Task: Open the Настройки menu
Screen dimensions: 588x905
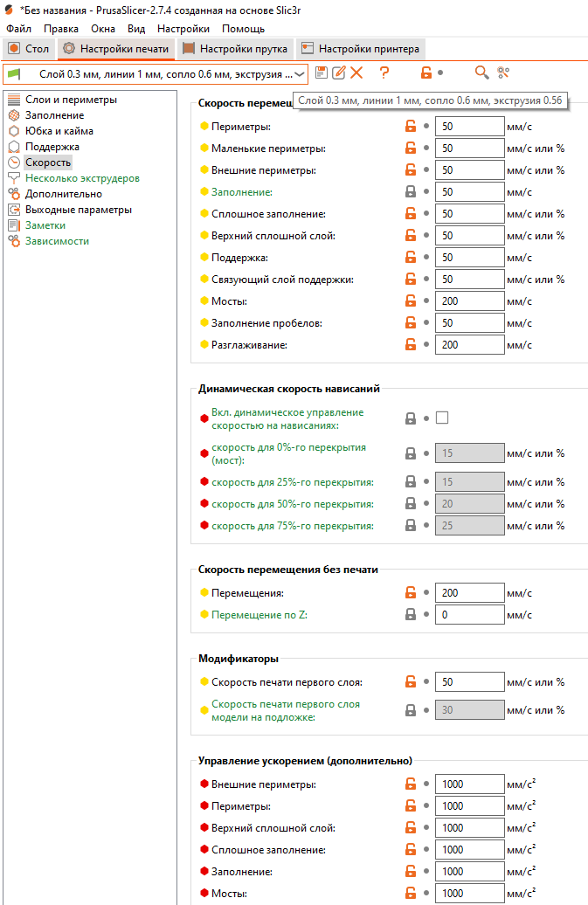Action: 183,29
